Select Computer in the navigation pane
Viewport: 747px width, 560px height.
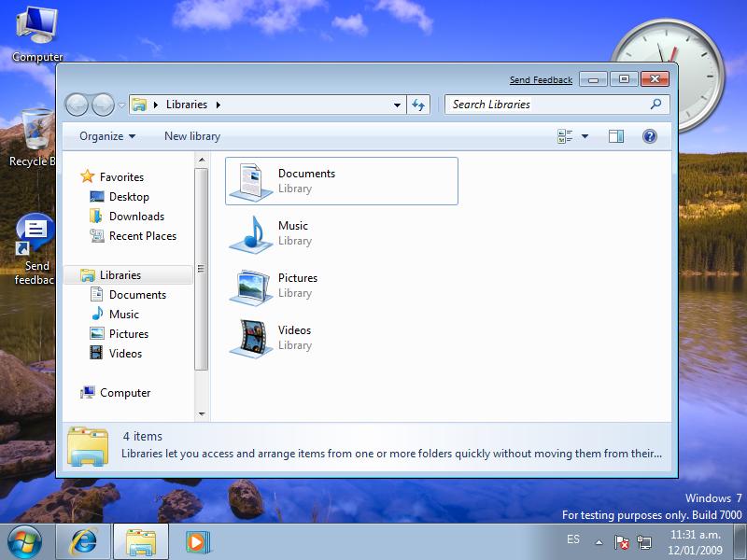coord(125,393)
